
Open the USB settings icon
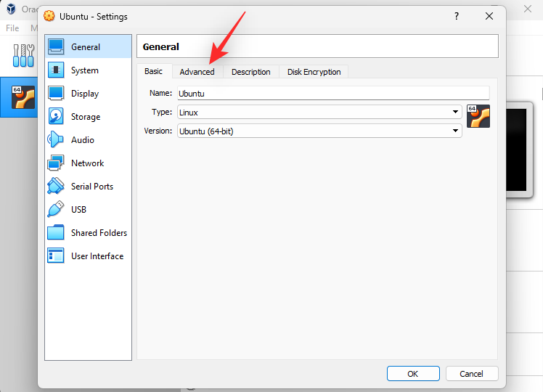[x=57, y=210]
